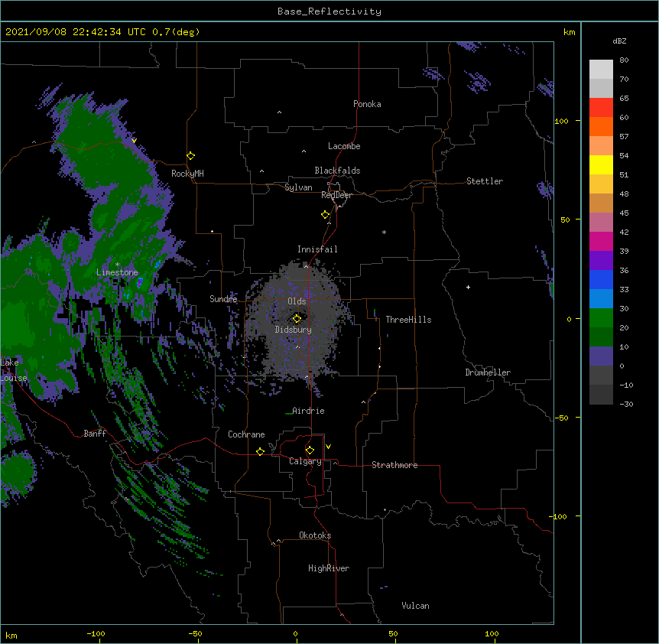The height and width of the screenshot is (644, 659).
Task: Click the Lacombe city label
Action: (x=344, y=146)
